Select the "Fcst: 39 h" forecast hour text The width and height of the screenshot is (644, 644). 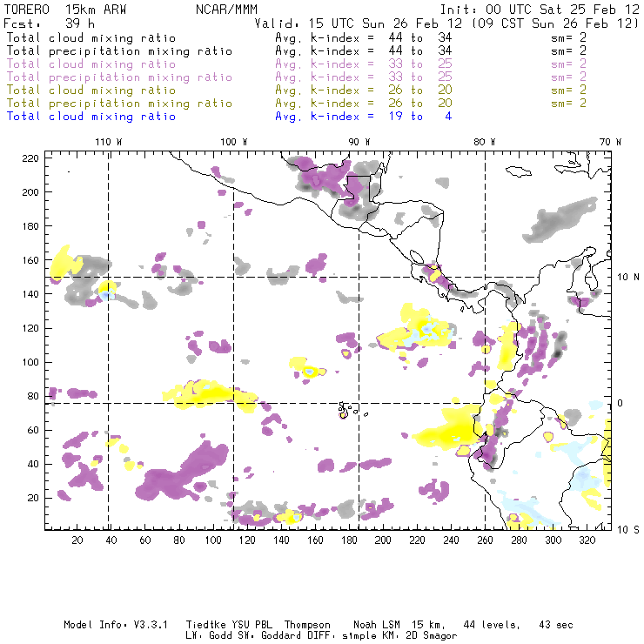click(x=49, y=23)
